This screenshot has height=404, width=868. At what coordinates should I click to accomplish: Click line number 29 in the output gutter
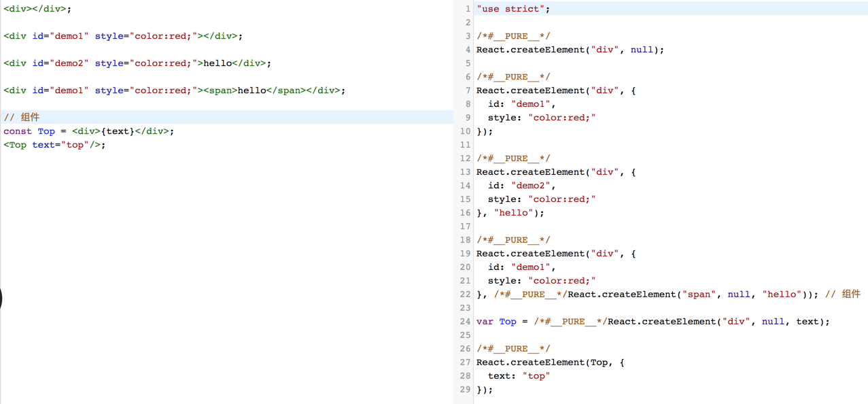coord(465,390)
